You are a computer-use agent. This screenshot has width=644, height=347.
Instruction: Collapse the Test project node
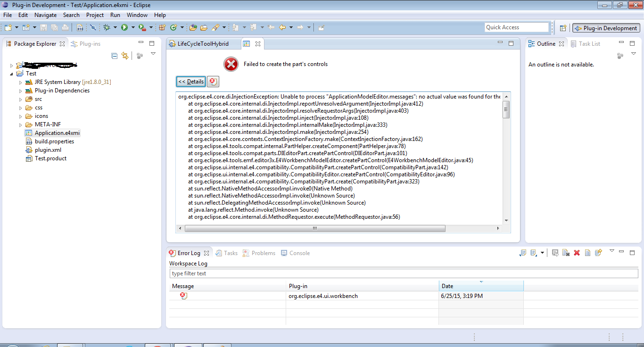11,74
